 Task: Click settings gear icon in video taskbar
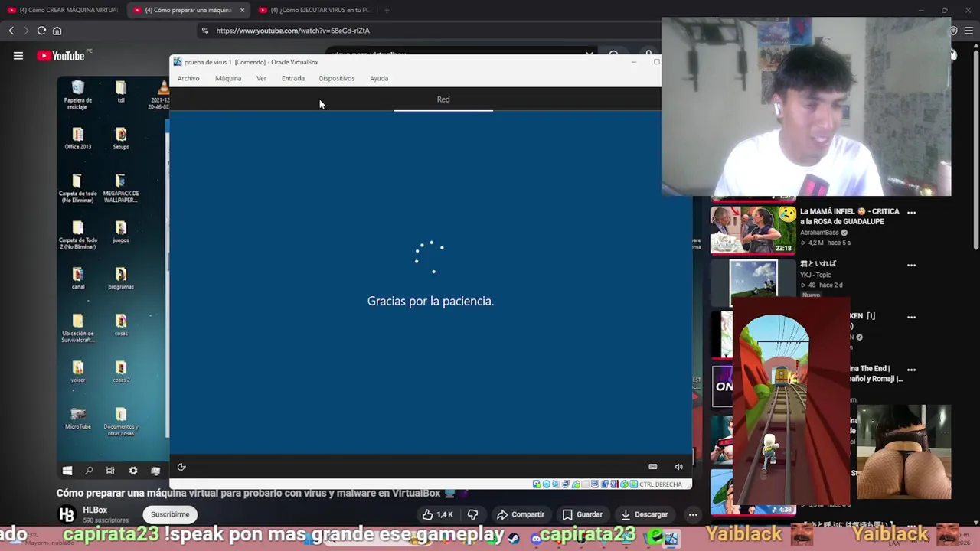pyautogui.click(x=132, y=471)
